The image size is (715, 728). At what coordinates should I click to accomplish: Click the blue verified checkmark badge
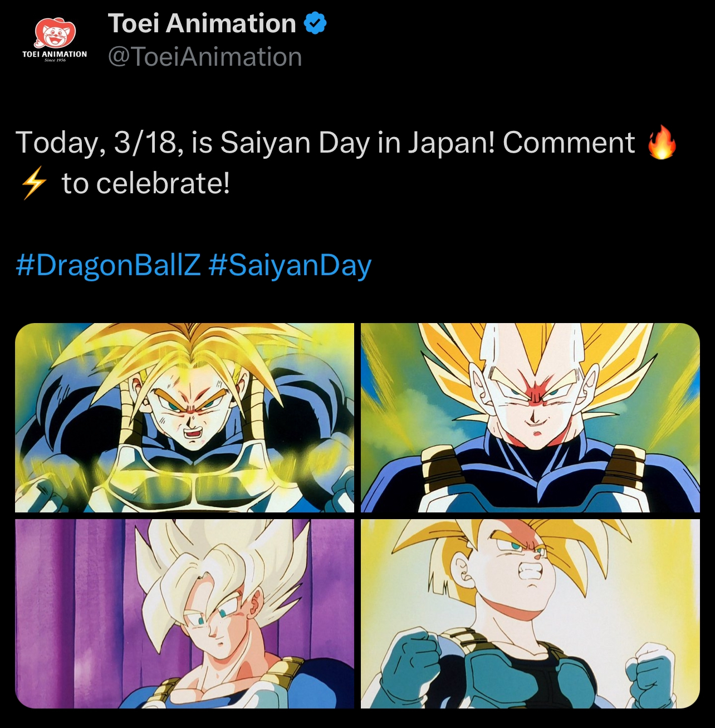click(315, 23)
